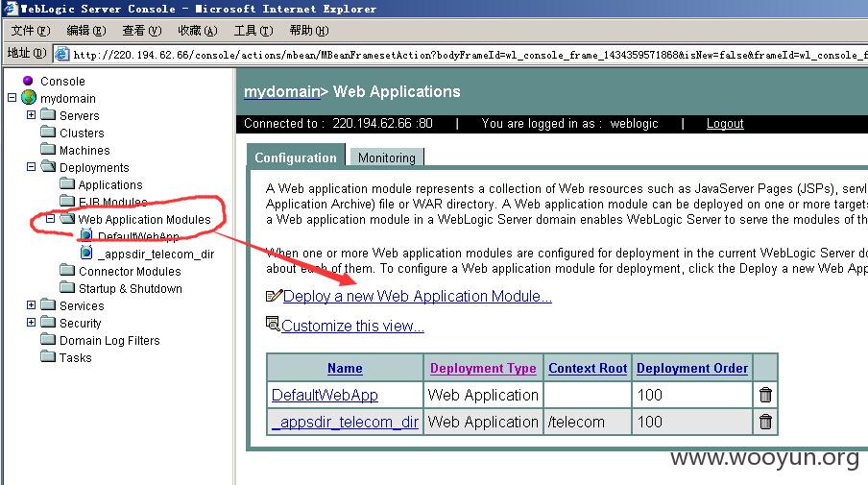
Task: Select Connector Modules in the tree
Action: point(130,271)
